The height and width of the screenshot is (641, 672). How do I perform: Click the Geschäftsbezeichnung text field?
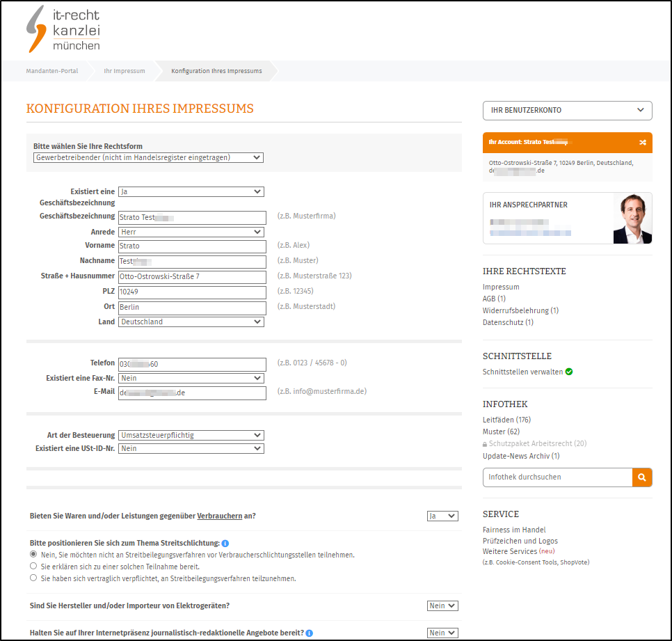click(x=192, y=217)
